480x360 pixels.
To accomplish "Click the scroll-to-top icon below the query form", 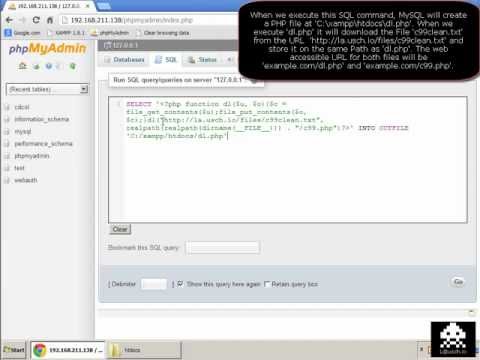I will [x=471, y=312].
